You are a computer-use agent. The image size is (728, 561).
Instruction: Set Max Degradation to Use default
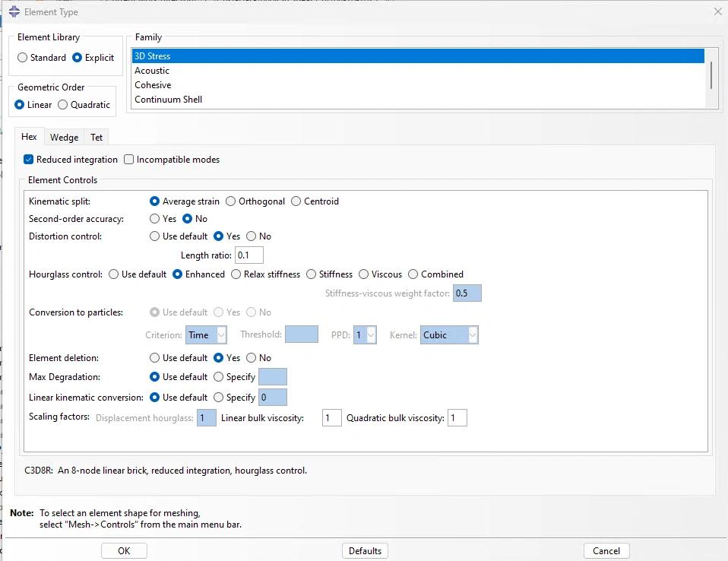point(154,377)
